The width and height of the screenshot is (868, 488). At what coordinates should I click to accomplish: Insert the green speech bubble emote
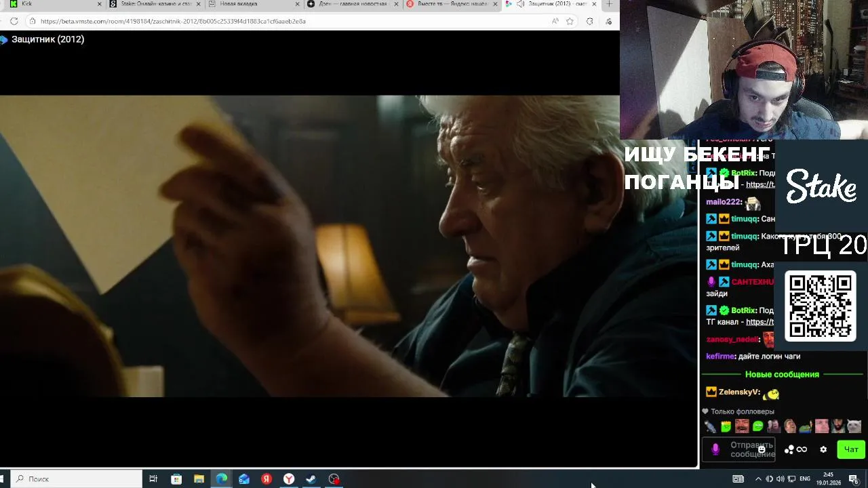coord(757,426)
